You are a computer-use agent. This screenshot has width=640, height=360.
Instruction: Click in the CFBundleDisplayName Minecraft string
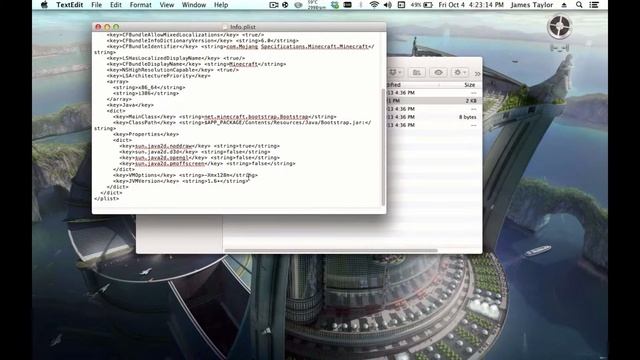[243, 64]
